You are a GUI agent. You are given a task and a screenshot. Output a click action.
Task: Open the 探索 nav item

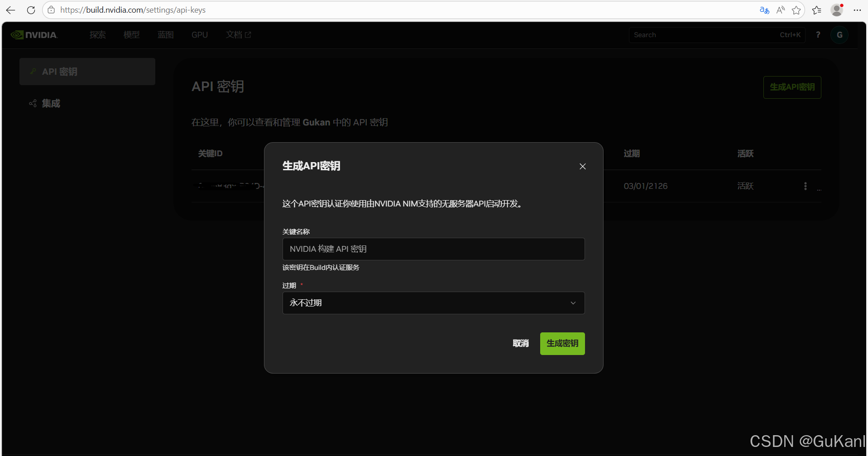[98, 35]
